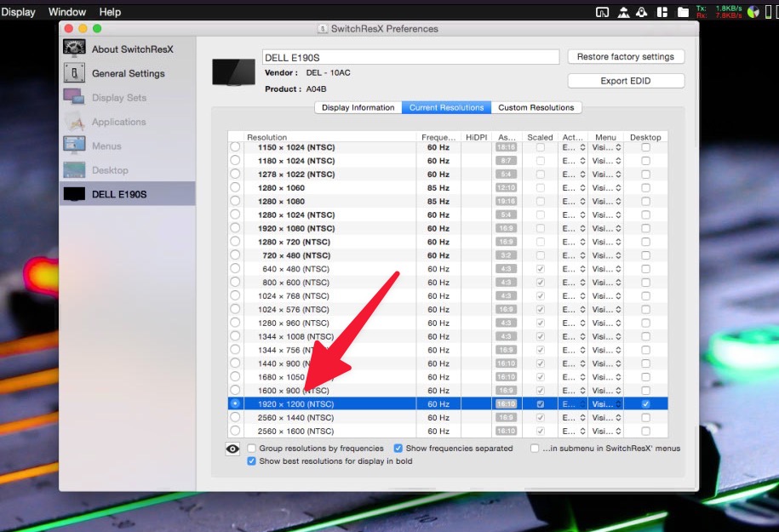Switch to the Custom Resolutions tab

point(536,108)
